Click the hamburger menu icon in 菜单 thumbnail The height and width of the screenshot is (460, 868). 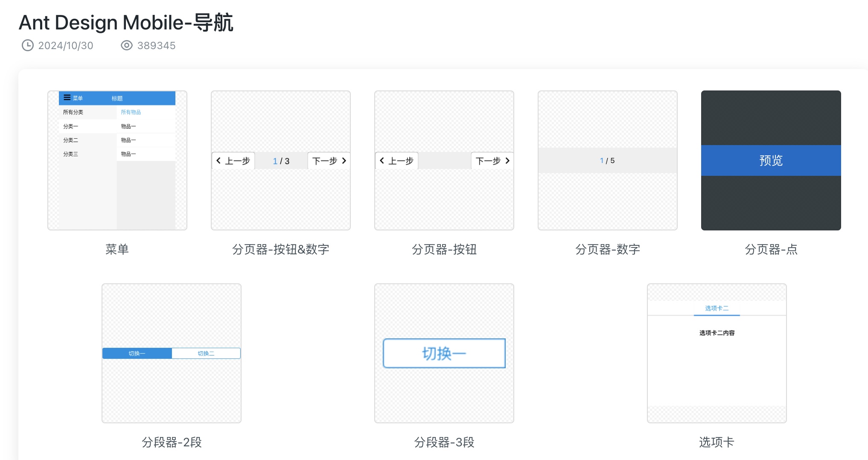point(67,97)
